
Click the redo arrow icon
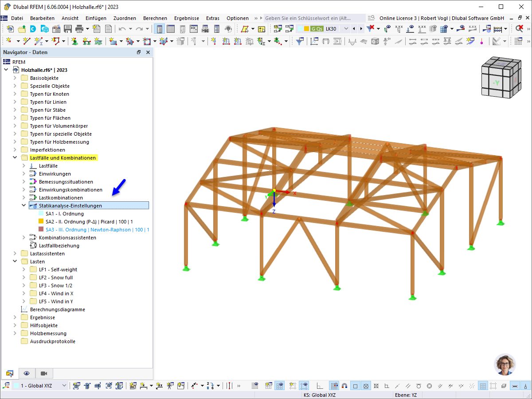coord(139,29)
